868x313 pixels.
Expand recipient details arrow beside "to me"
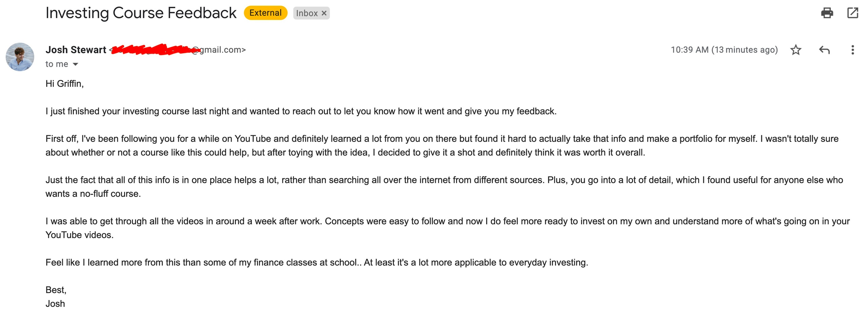tap(76, 64)
